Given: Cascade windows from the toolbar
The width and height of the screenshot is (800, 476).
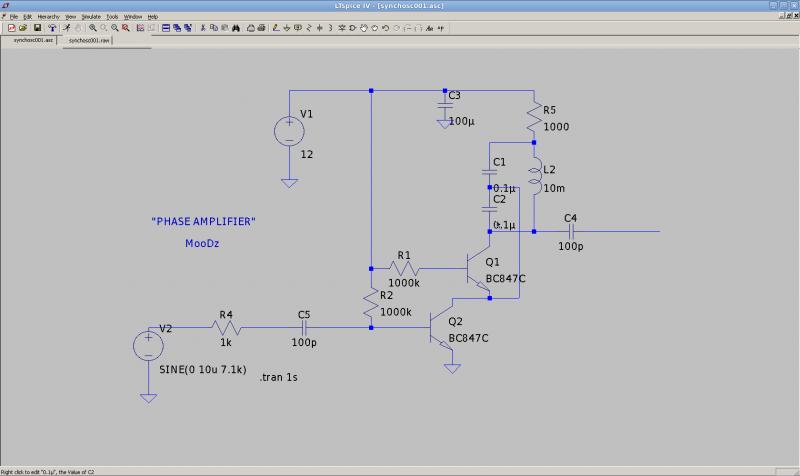Looking at the screenshot, I should [177, 28].
